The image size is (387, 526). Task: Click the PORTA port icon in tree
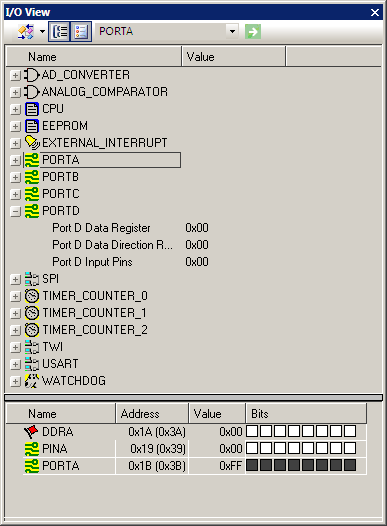[32, 160]
